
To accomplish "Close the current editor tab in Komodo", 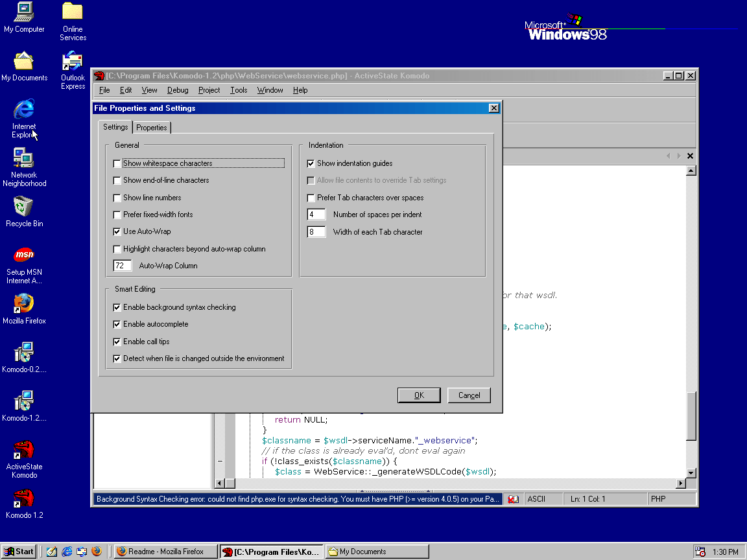I will pyautogui.click(x=690, y=156).
